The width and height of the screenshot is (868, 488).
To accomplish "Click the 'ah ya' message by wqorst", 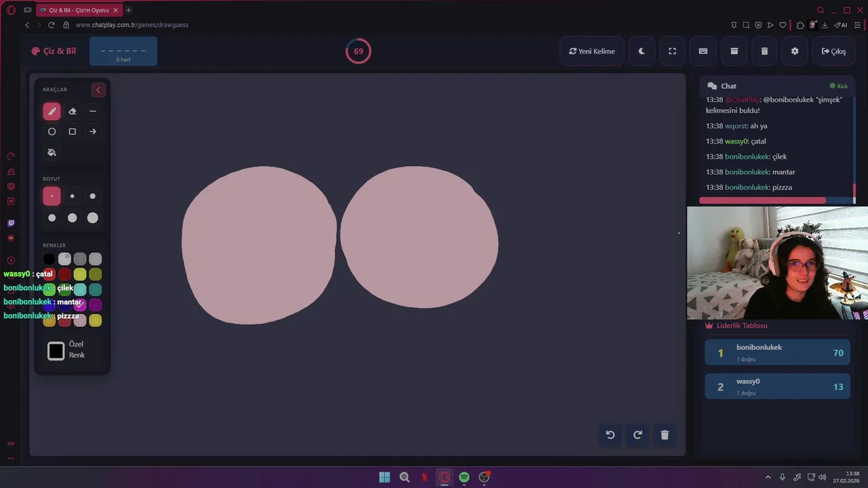I will coord(736,126).
